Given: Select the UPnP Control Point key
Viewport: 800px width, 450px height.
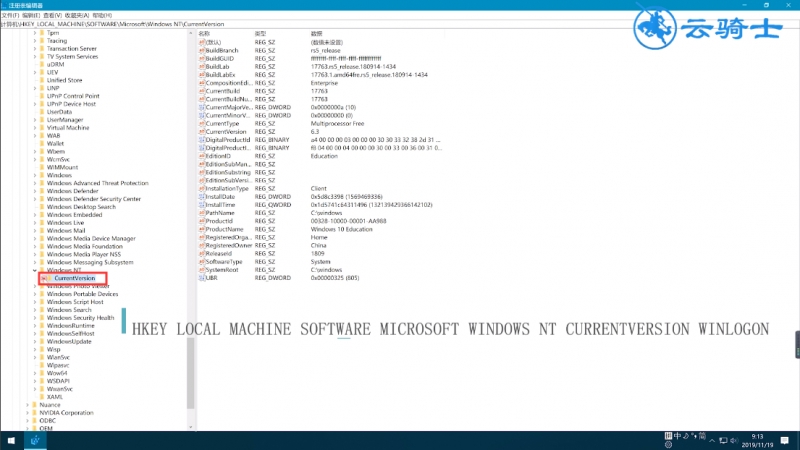Looking at the screenshot, I should pyautogui.click(x=73, y=96).
